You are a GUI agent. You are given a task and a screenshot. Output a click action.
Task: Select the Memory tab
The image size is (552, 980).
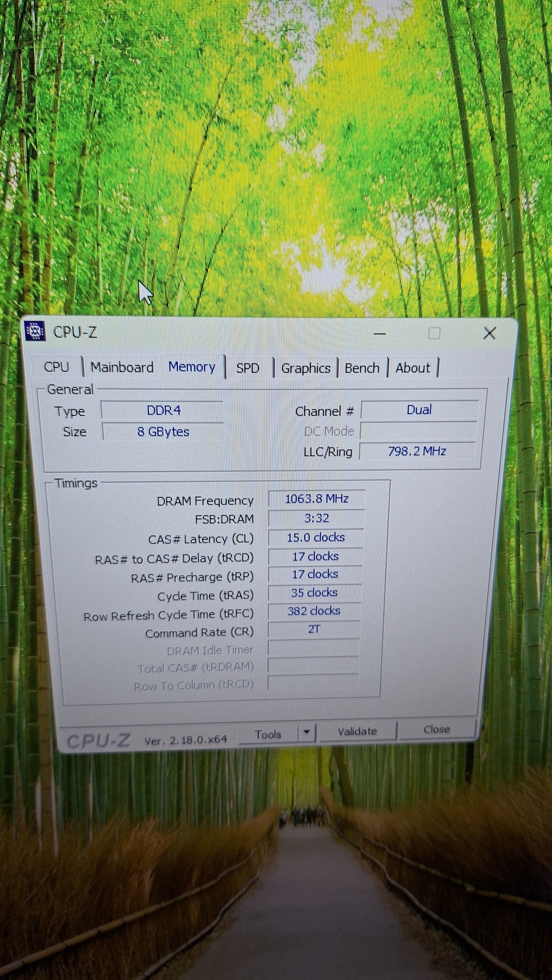(x=192, y=367)
